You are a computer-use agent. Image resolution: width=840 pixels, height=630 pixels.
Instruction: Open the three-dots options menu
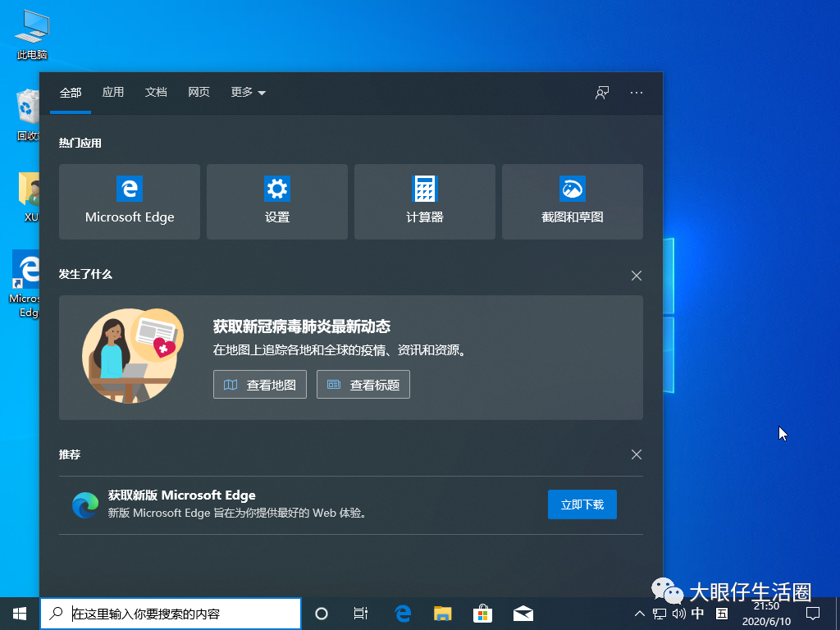tap(637, 93)
